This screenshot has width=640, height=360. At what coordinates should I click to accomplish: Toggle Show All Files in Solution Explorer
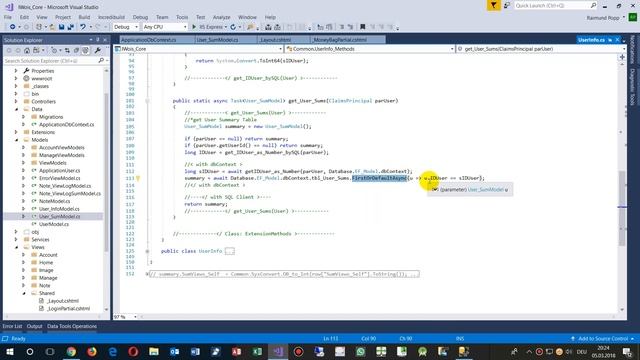tap(86, 51)
